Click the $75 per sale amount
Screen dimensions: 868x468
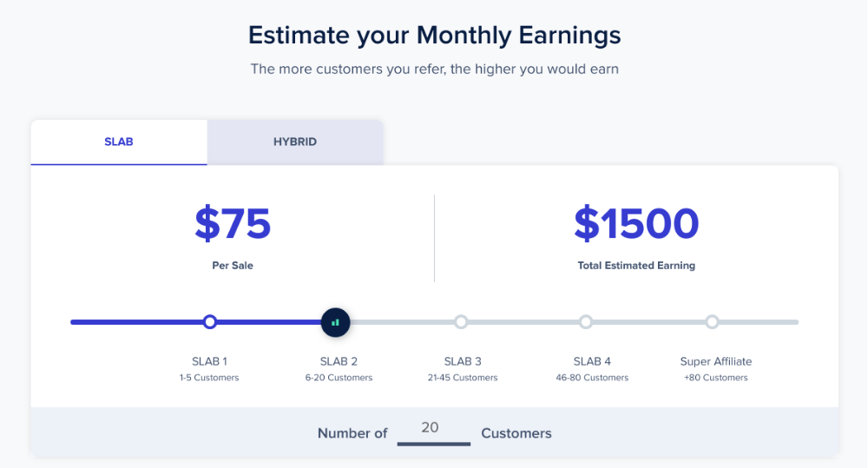point(233,224)
